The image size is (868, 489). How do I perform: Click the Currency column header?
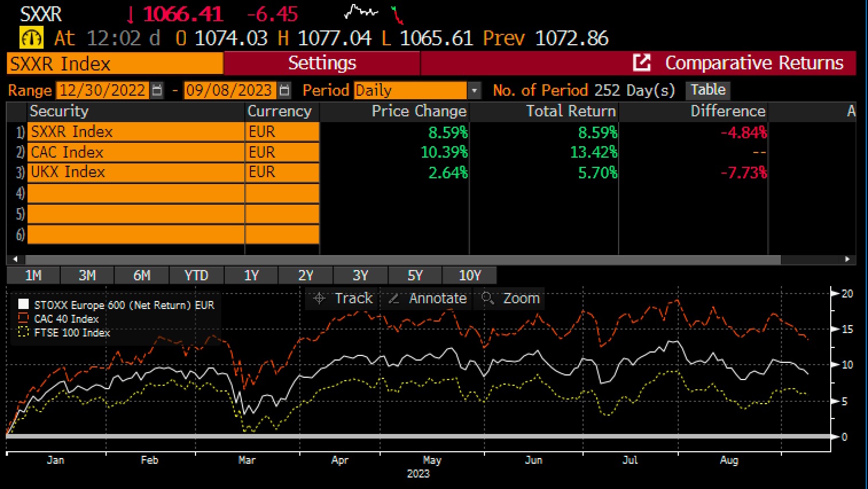[282, 111]
